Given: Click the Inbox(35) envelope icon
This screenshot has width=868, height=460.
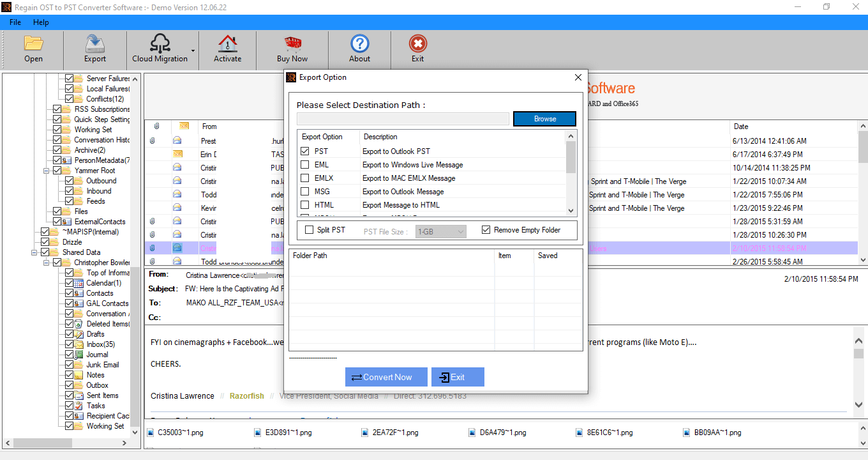Looking at the screenshot, I should [79, 344].
